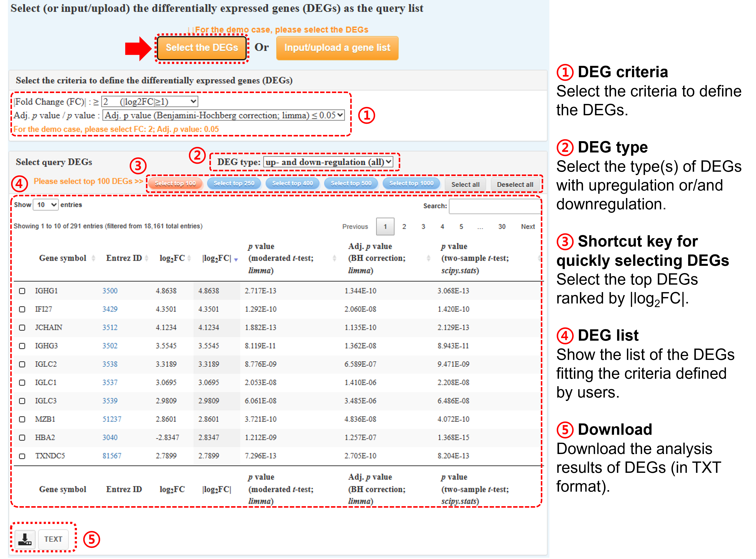Viewport: 756px width, 559px height.
Task: Sort by absolute log2FC descending arrow
Action: pyautogui.click(x=236, y=260)
